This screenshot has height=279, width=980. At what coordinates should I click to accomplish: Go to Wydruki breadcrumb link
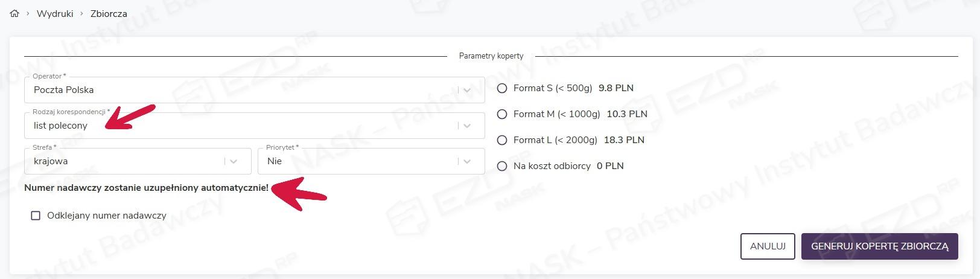pos(55,13)
